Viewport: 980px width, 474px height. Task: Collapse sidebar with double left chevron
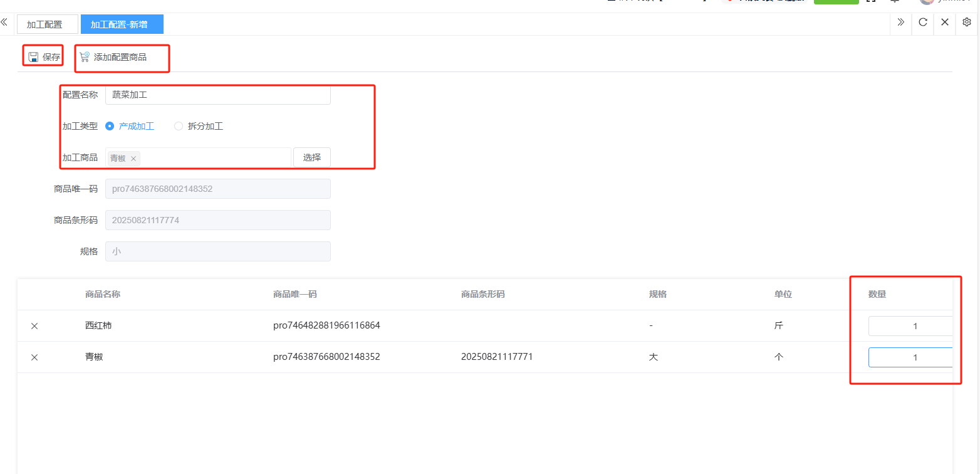pos(4,23)
